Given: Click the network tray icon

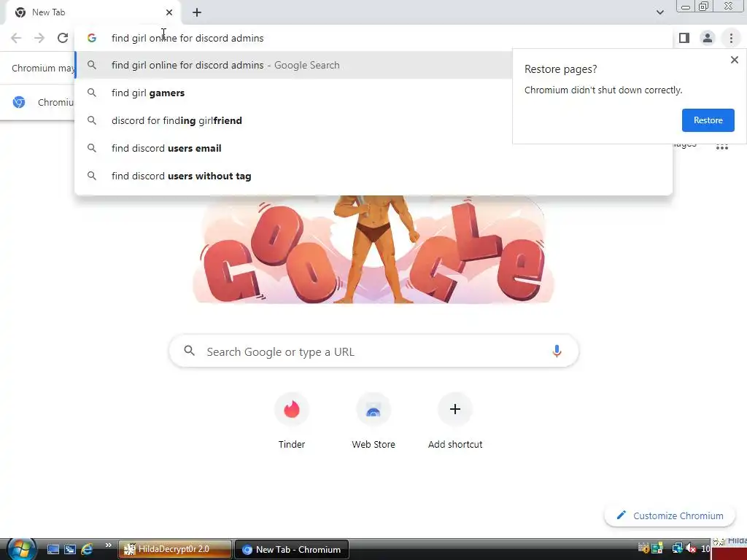Looking at the screenshot, I should pyautogui.click(x=676, y=549).
